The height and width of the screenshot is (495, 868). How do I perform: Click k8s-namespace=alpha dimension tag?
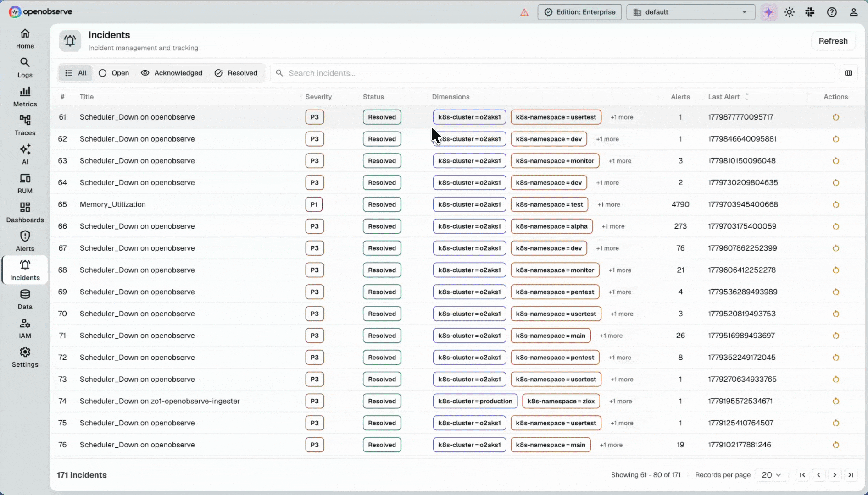(x=551, y=226)
